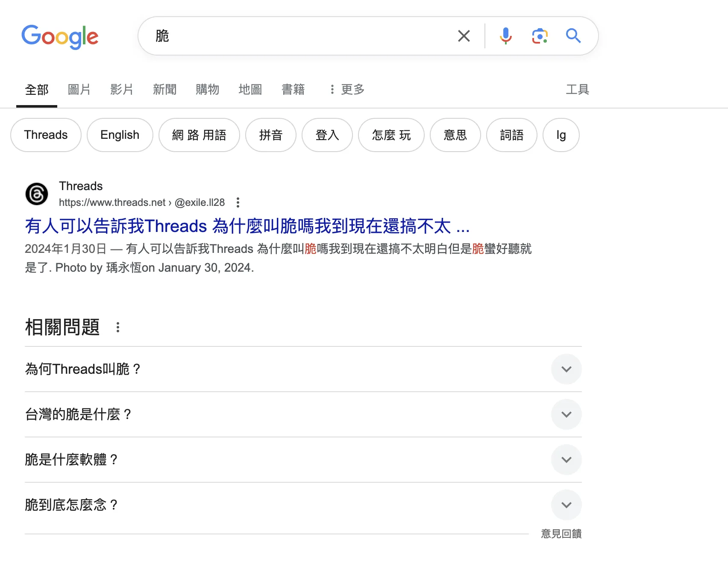
Task: Select the 全部 tab
Action: (x=37, y=90)
